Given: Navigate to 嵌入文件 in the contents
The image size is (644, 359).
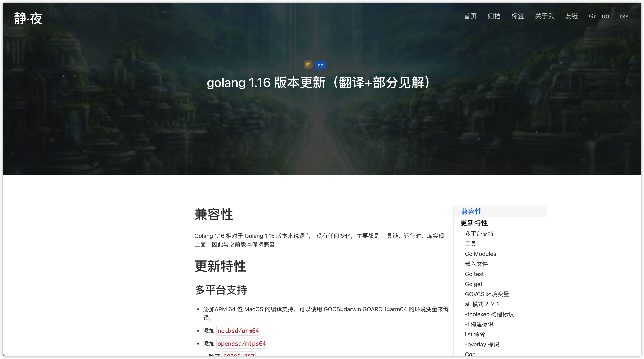Looking at the screenshot, I should point(476,264).
